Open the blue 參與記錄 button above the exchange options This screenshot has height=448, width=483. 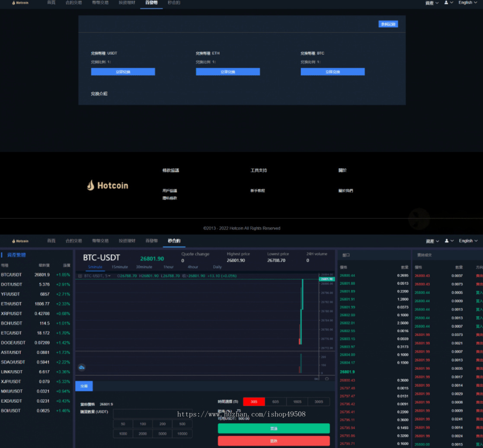tap(388, 24)
